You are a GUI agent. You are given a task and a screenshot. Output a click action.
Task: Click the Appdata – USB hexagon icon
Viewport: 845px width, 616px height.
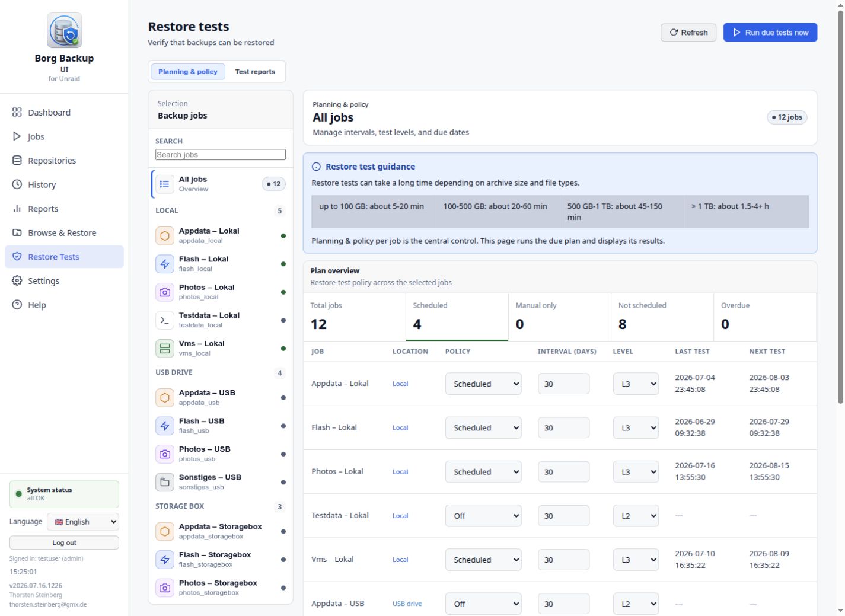[165, 397]
